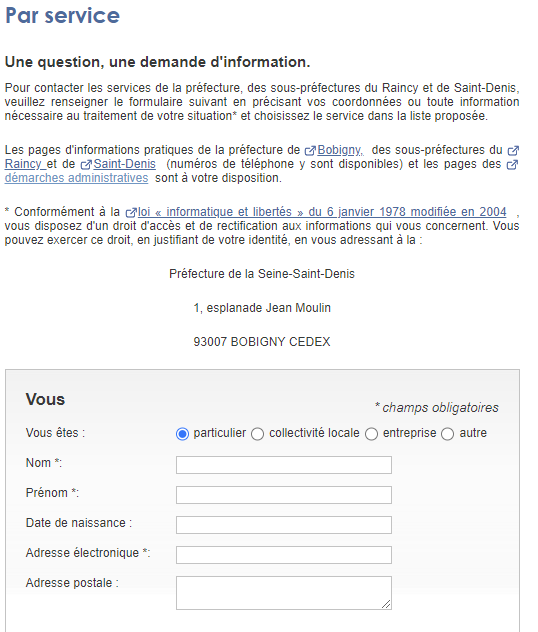Focus the Nom text field
Image resolution: width=538 pixels, height=632 pixels.
point(284,465)
